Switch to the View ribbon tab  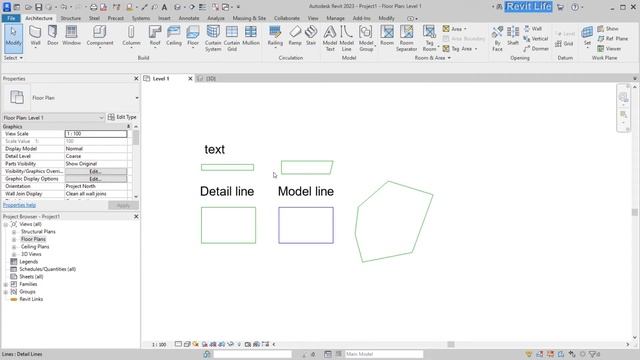point(313,18)
